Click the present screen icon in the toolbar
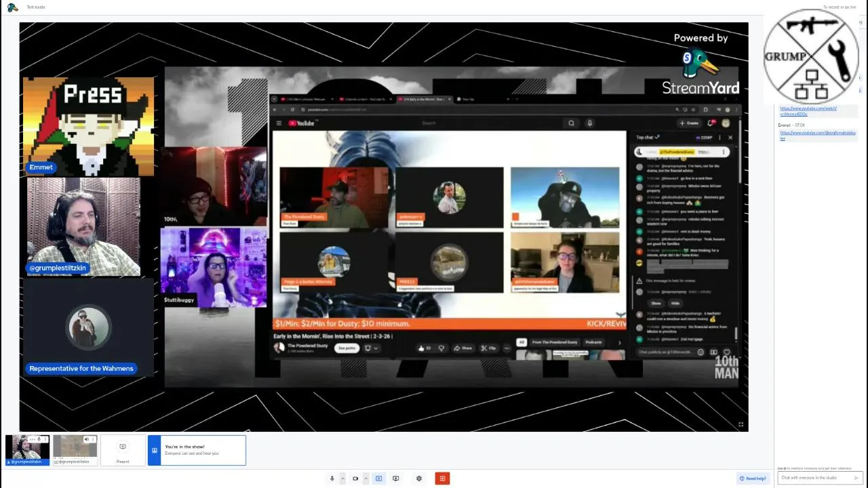 click(x=396, y=479)
